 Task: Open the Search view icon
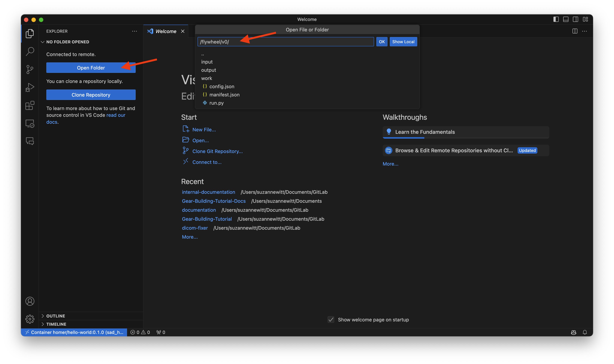click(x=30, y=51)
